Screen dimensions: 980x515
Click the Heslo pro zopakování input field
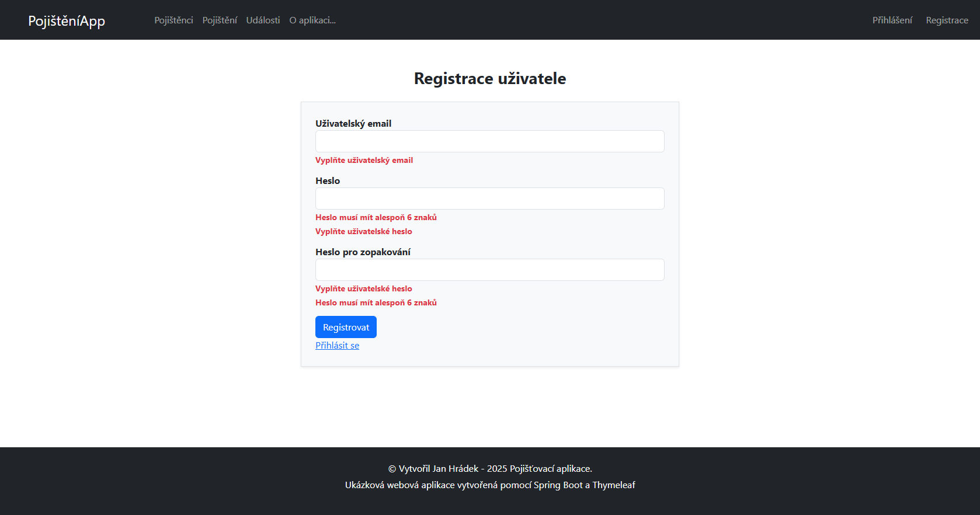pyautogui.click(x=489, y=270)
